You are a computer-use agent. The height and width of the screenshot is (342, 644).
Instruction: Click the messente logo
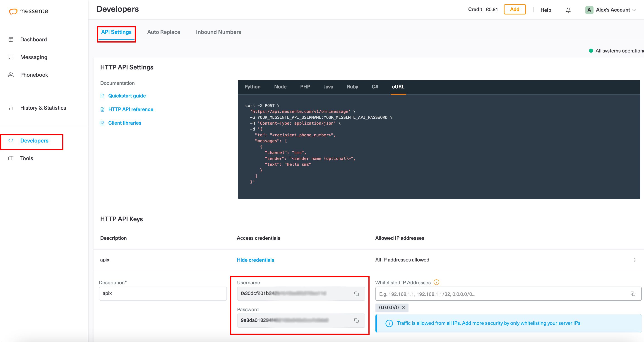click(29, 11)
